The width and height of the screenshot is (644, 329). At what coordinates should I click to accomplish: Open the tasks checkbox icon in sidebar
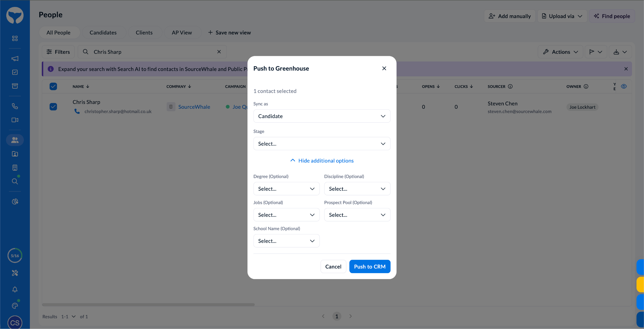(x=15, y=72)
